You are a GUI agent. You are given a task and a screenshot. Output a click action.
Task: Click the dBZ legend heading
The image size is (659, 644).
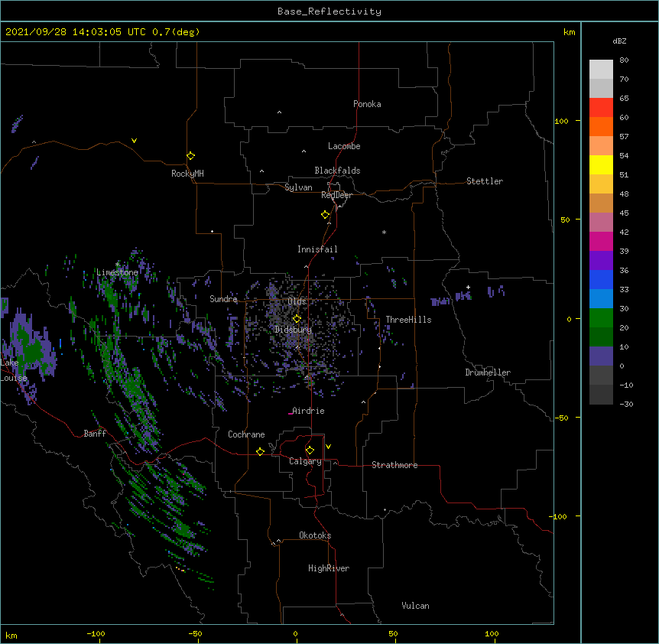(619, 41)
